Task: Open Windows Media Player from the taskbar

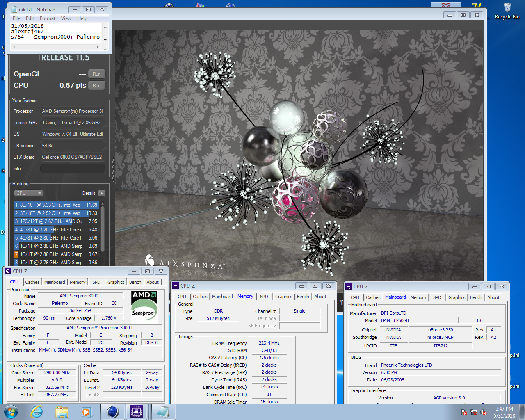Action: pyautogui.click(x=87, y=412)
